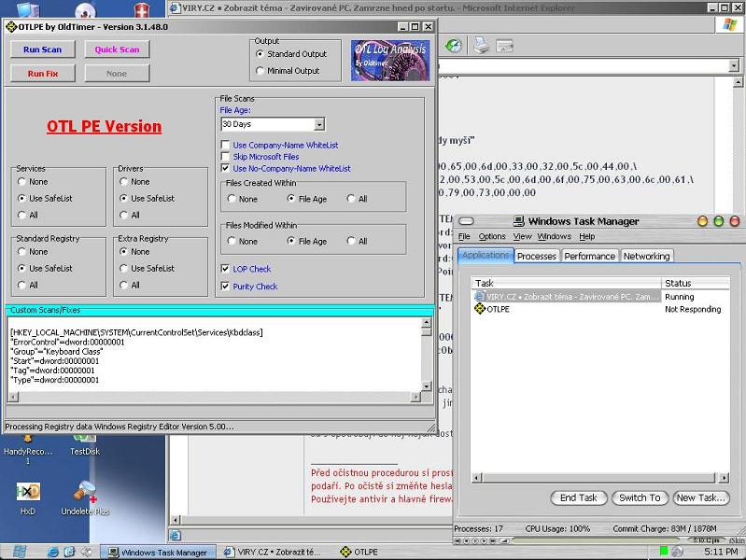Set Files Created Within to All
The height and width of the screenshot is (560, 746).
tap(351, 199)
